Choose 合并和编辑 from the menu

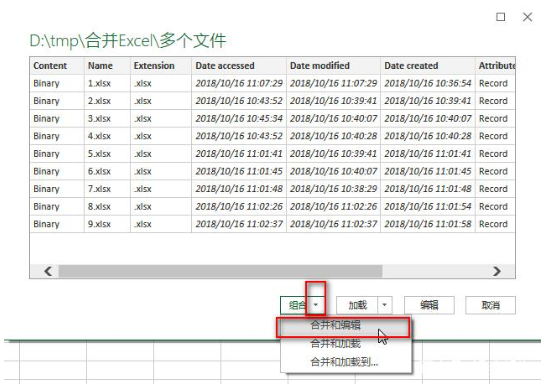pyautogui.click(x=343, y=326)
